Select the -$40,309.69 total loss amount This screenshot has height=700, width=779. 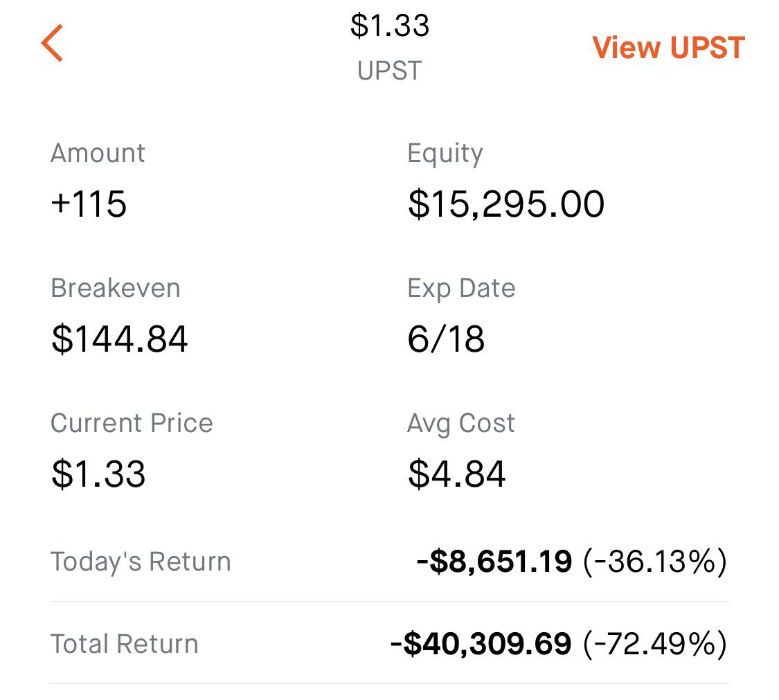point(481,644)
